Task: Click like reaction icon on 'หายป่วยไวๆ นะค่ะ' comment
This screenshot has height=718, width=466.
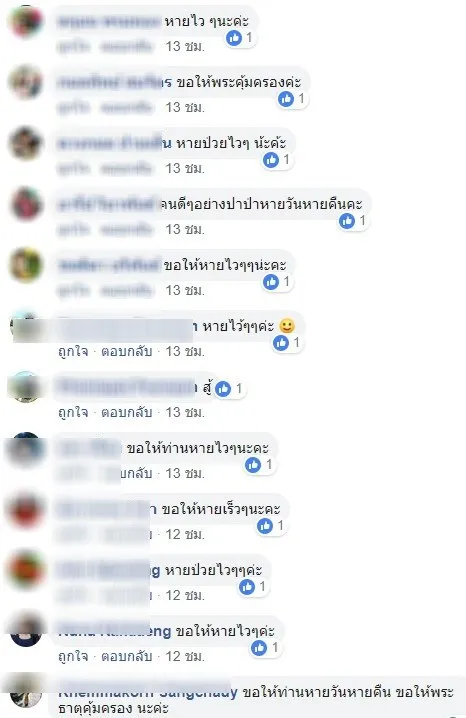Action: point(271,160)
